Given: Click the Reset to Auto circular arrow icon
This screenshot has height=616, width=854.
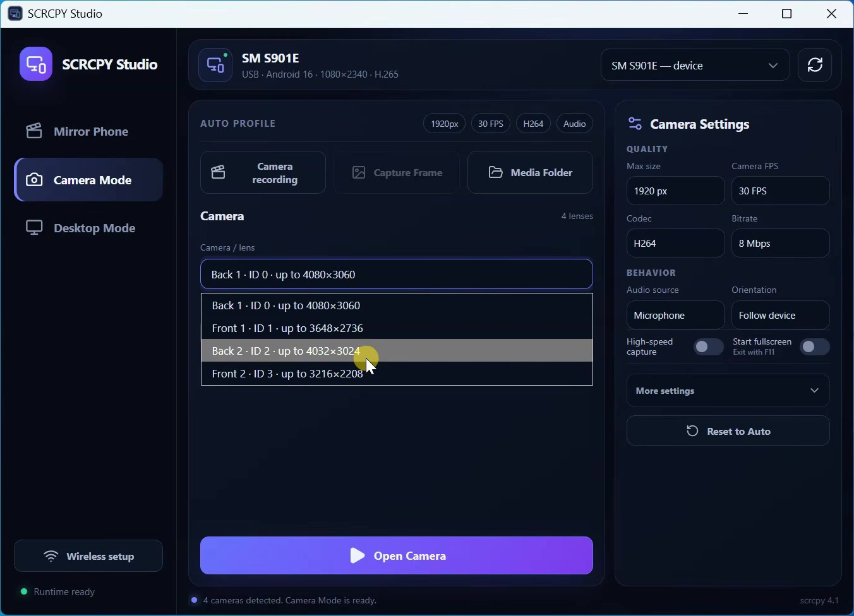Looking at the screenshot, I should (693, 431).
